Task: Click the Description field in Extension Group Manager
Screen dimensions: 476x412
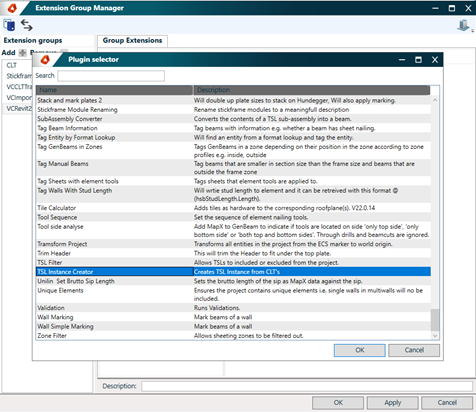Action: tap(307, 386)
